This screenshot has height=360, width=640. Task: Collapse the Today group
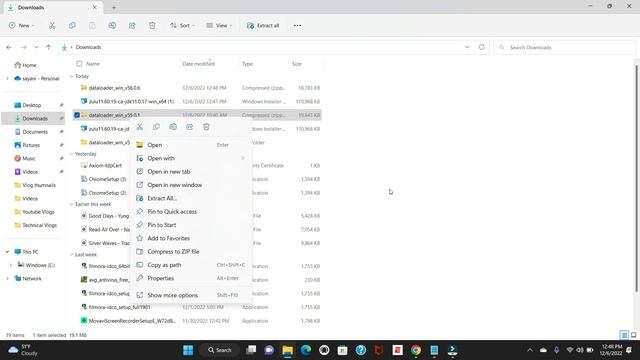coord(71,76)
